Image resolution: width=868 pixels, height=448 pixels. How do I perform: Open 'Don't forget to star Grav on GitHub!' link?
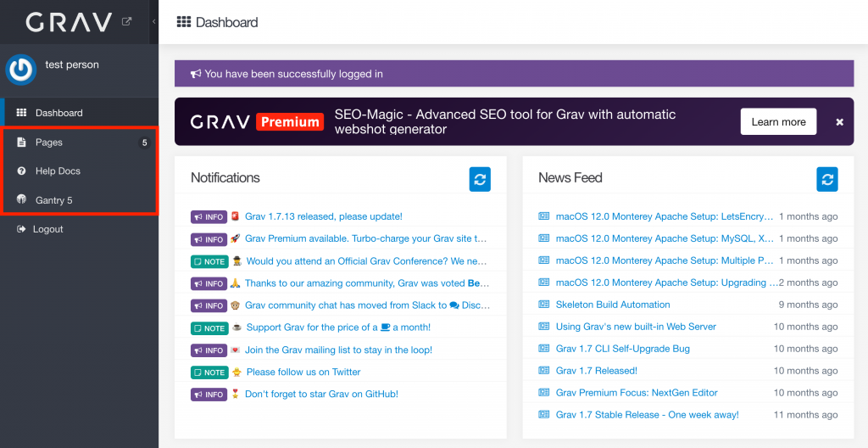point(321,395)
